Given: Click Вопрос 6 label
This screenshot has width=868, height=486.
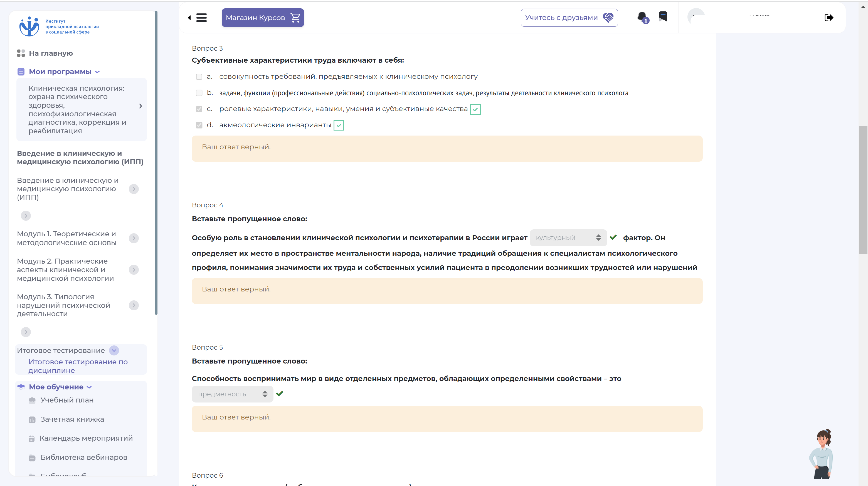Looking at the screenshot, I should click(207, 475).
